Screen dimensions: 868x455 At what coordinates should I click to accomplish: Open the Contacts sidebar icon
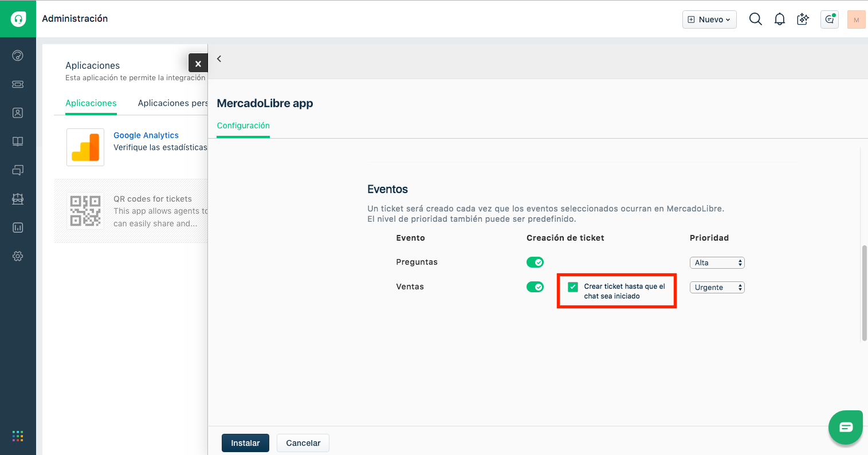click(18, 113)
